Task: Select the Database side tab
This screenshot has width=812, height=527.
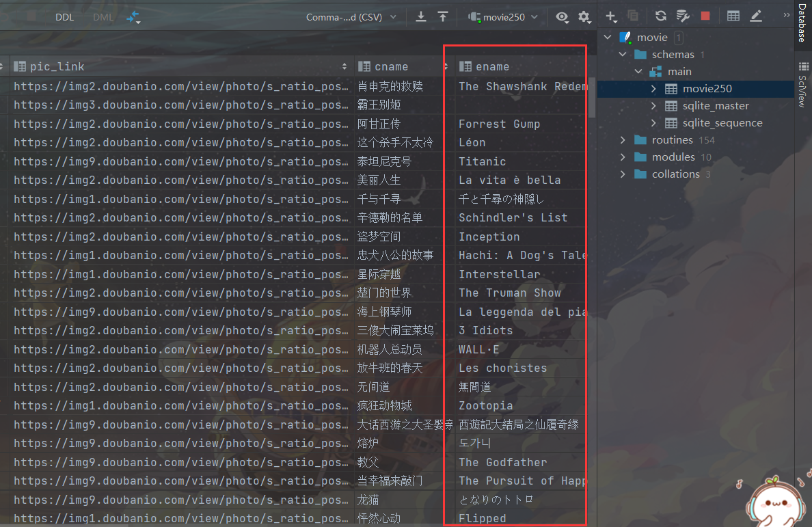Action: (x=802, y=23)
